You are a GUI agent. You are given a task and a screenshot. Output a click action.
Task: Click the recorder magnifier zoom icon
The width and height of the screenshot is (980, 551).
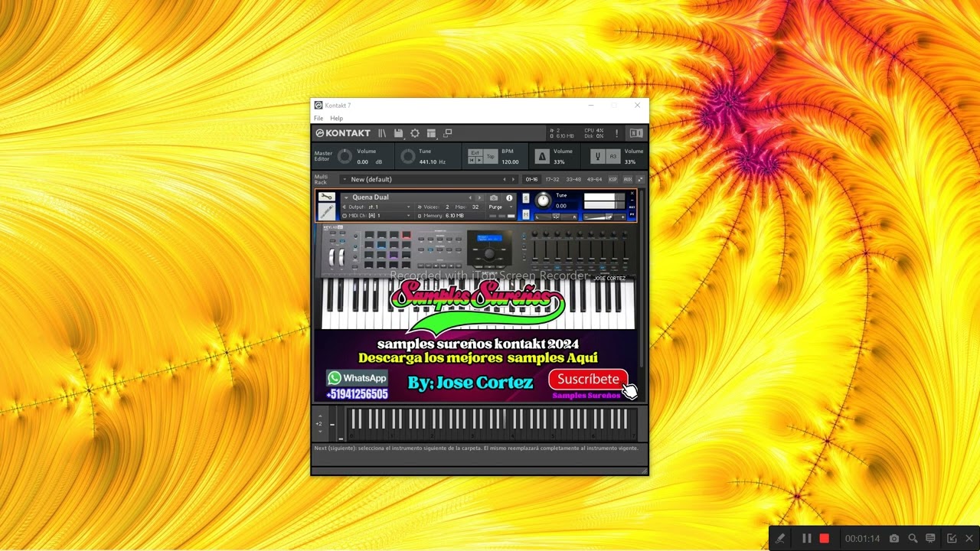(913, 539)
